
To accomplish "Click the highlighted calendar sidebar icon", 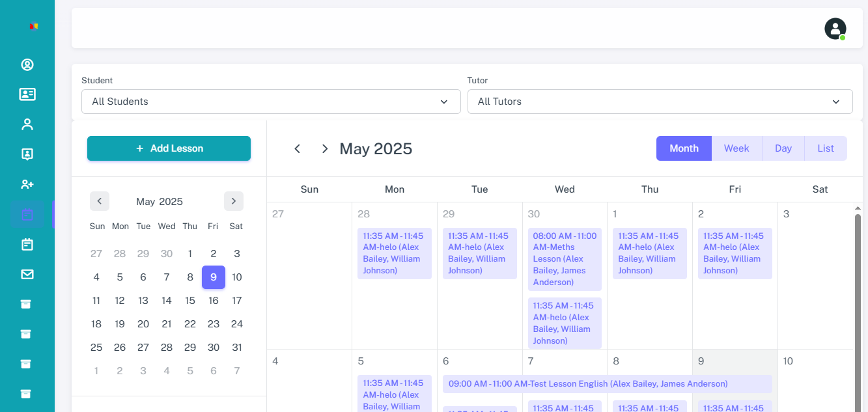I will pos(27,214).
